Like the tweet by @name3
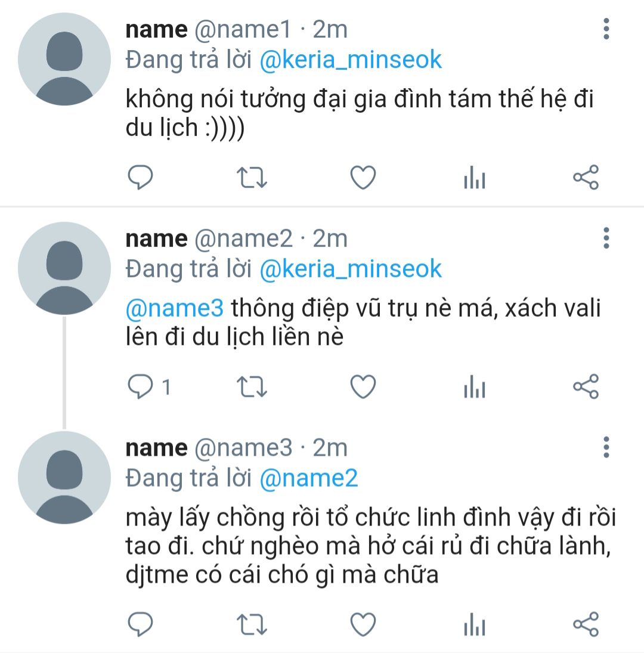The image size is (644, 653). [x=363, y=624]
